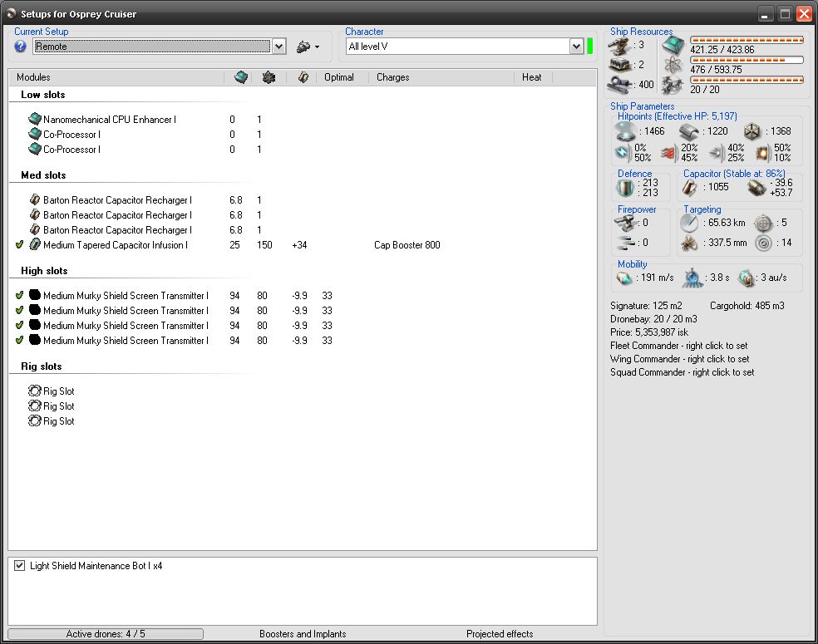The height and width of the screenshot is (644, 818).
Task: Click the powergrid resource icon
Action: pyautogui.click(x=673, y=65)
